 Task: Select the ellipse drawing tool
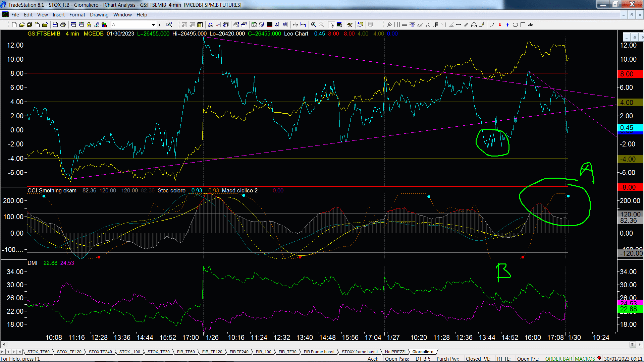(x=515, y=25)
